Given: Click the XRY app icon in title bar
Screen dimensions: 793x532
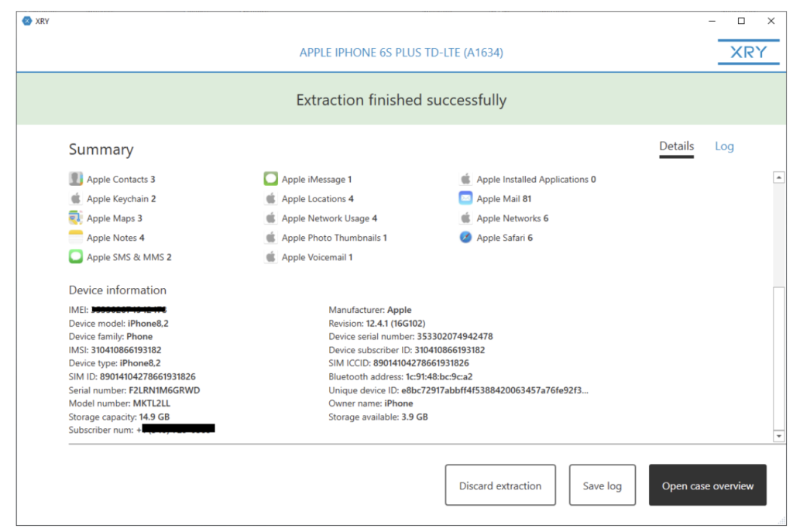Looking at the screenshot, I should point(27,21).
